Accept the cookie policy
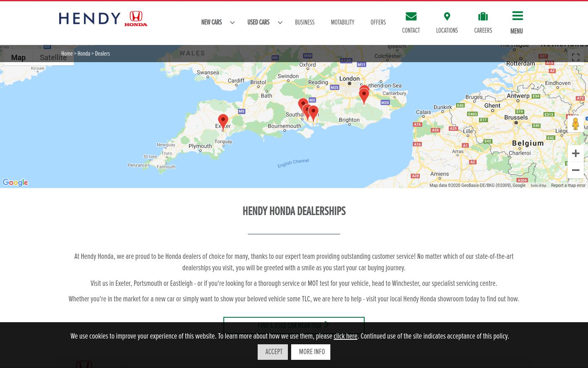 [x=274, y=352]
